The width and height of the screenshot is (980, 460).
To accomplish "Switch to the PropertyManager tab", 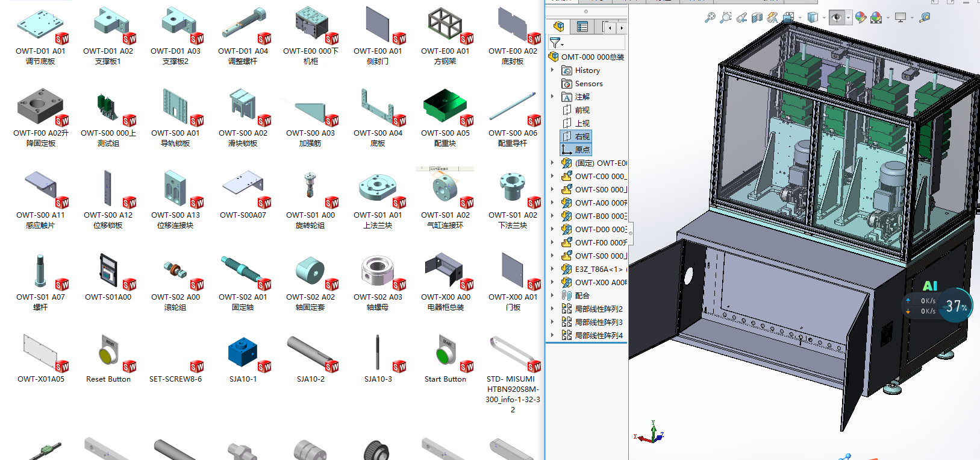I will coord(582,27).
